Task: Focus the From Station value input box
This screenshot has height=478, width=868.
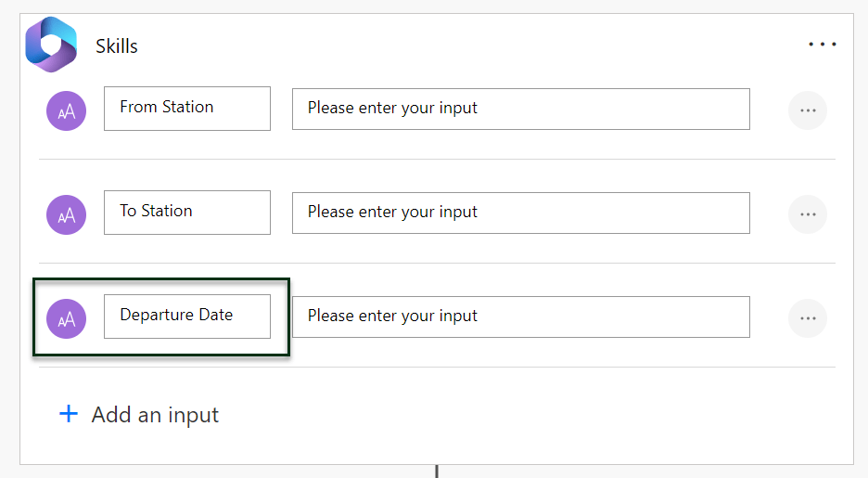Action: point(520,109)
